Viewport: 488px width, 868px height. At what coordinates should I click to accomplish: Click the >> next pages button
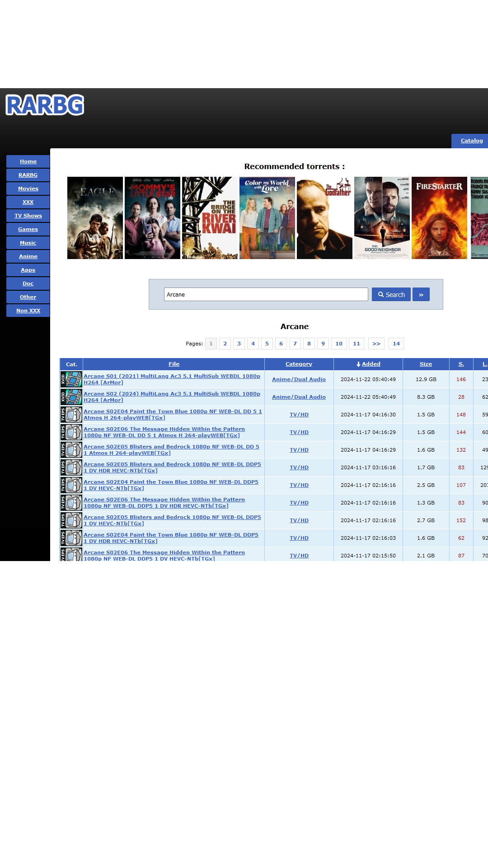(376, 344)
